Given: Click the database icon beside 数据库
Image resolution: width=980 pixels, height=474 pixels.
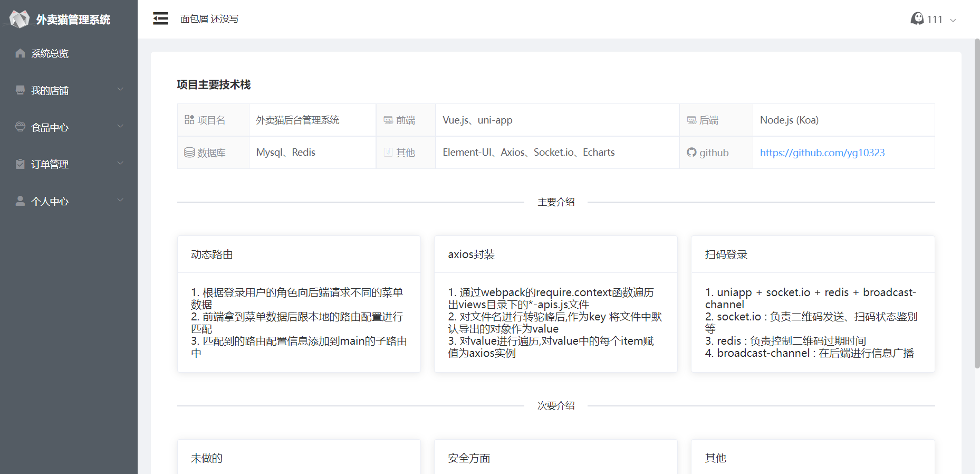Looking at the screenshot, I should (x=189, y=153).
